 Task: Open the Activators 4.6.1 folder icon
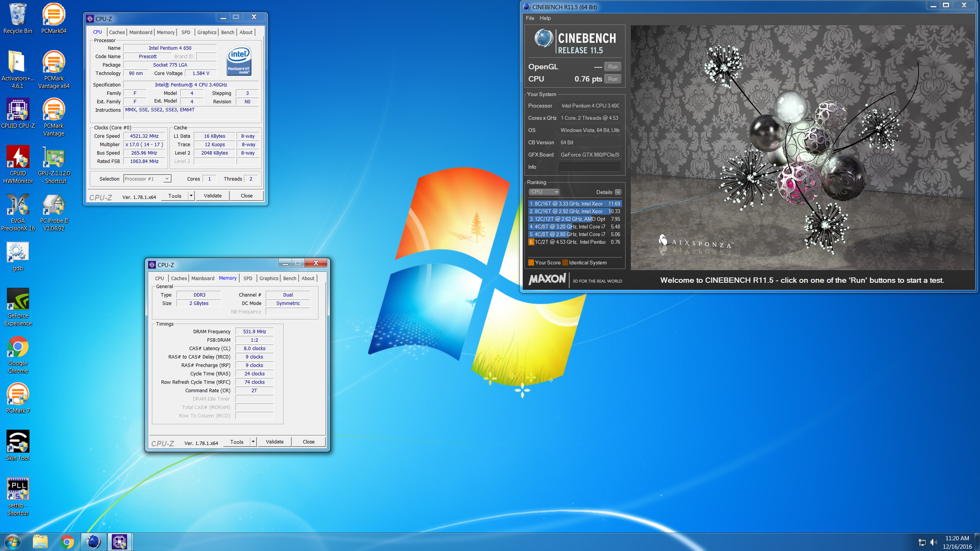pyautogui.click(x=18, y=70)
